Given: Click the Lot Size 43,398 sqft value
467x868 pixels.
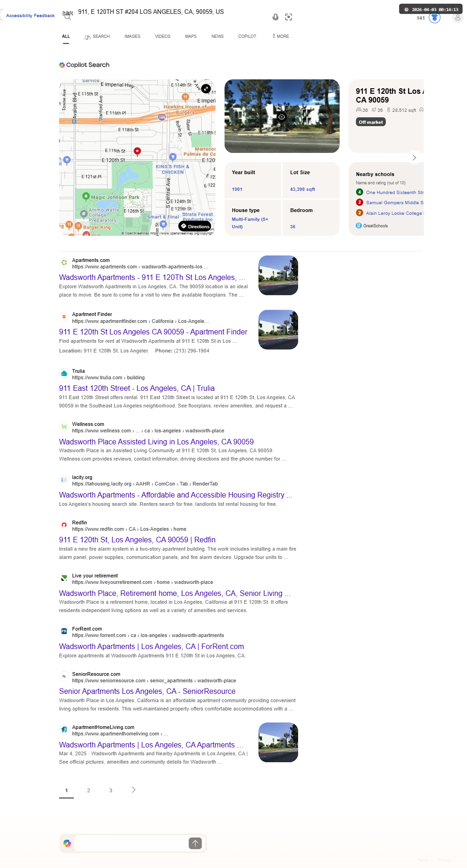Looking at the screenshot, I should tap(303, 189).
